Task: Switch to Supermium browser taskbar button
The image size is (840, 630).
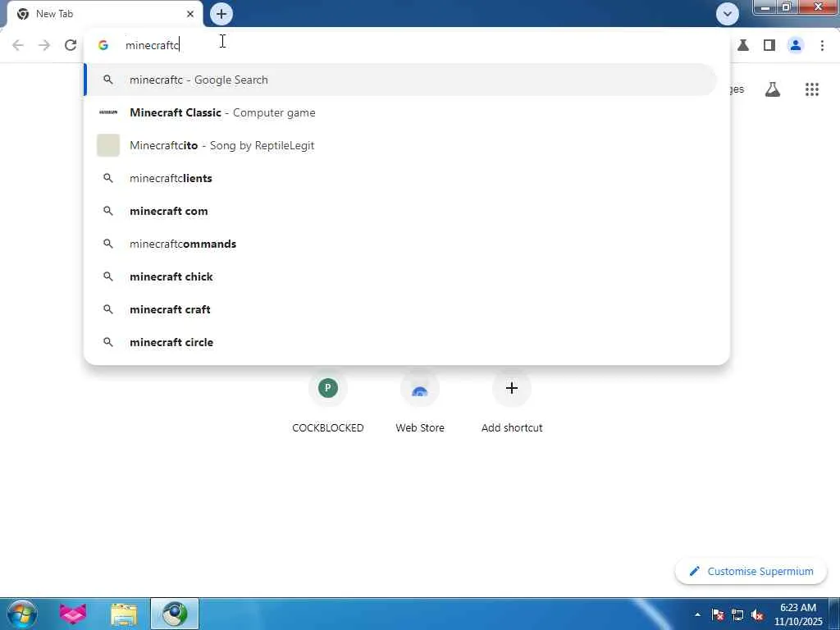Action: (x=175, y=614)
